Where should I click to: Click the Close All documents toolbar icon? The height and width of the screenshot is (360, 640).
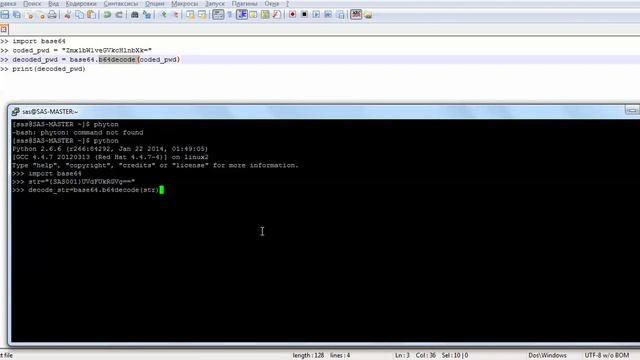[41, 15]
